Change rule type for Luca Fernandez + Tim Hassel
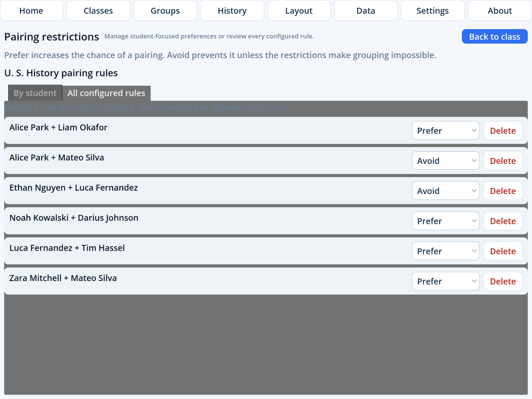The image size is (532, 399). tap(446, 251)
